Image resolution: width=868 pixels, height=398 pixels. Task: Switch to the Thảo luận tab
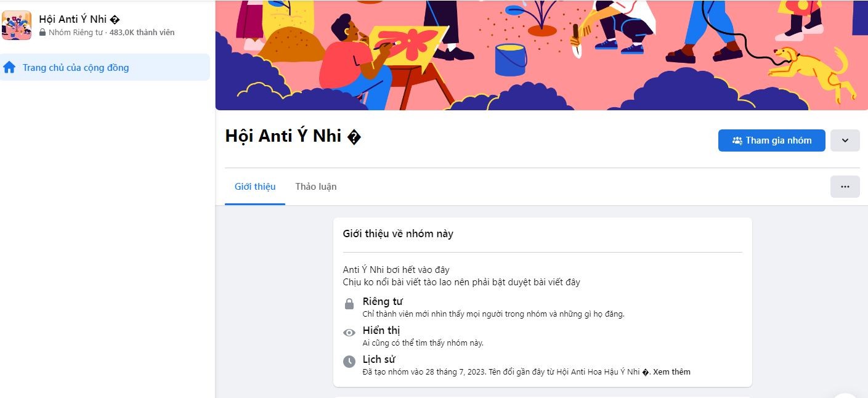coord(315,187)
